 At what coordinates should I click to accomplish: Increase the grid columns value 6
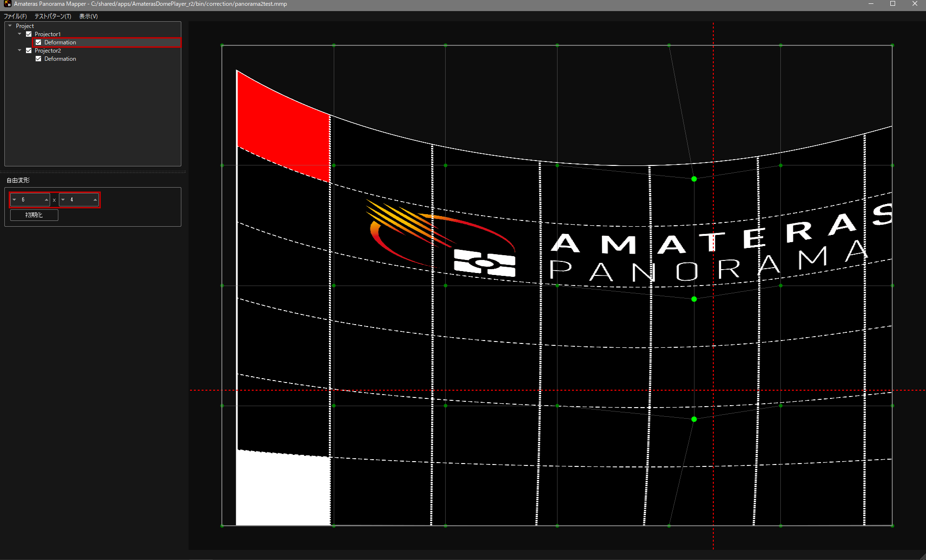46,200
